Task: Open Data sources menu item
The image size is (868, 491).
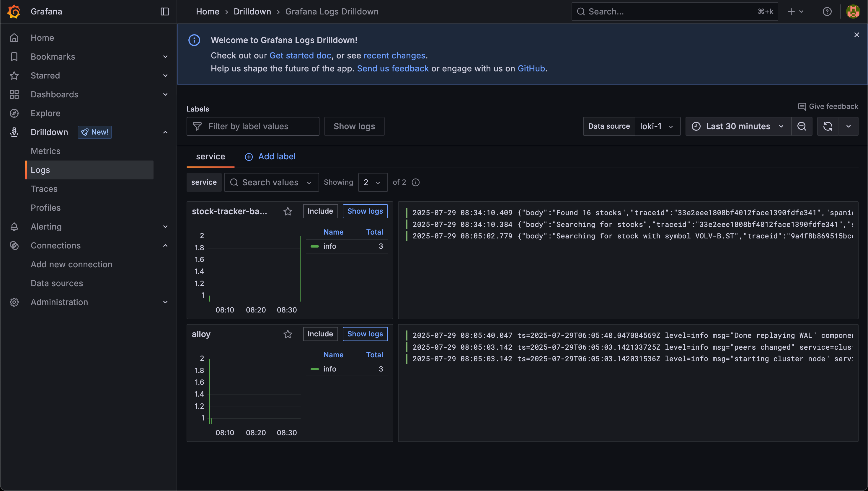Action: coord(57,283)
